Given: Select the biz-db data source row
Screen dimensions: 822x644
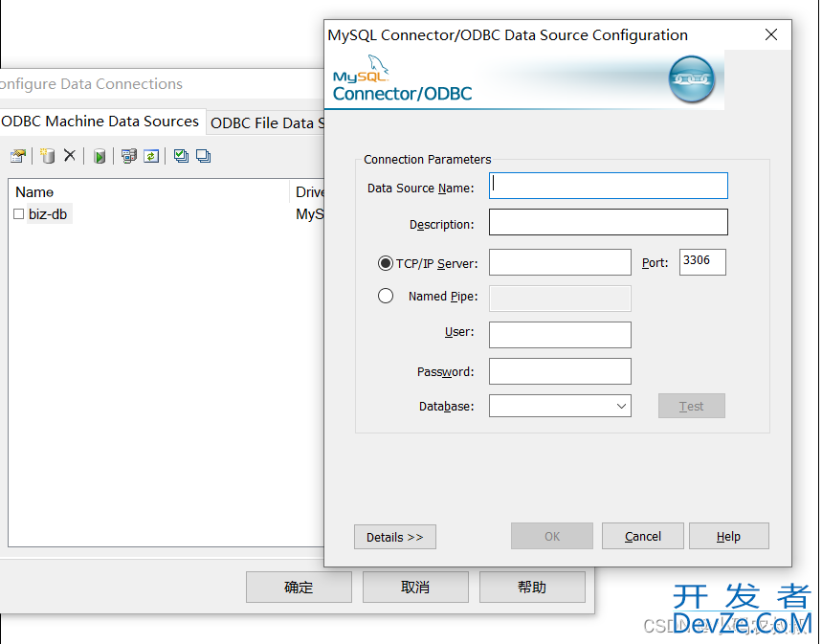Looking at the screenshot, I should coord(167,214).
